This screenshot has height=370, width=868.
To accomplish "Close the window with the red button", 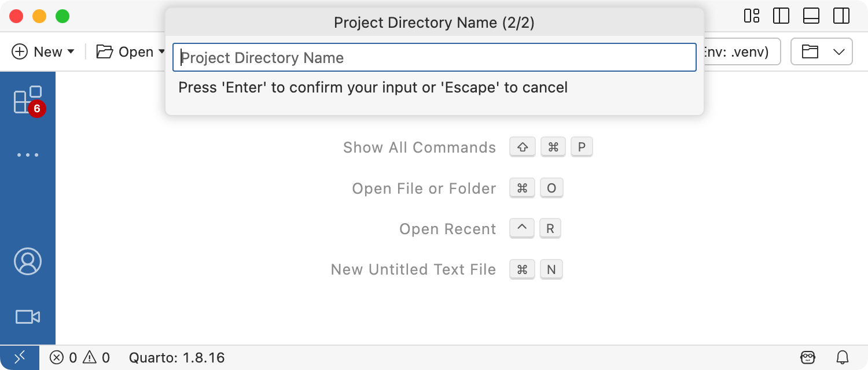I will point(16,16).
